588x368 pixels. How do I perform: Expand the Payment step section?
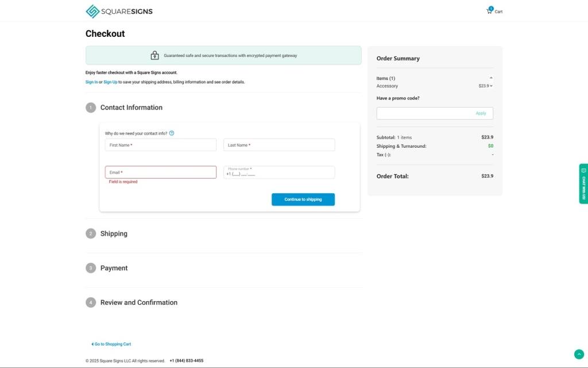click(x=114, y=268)
